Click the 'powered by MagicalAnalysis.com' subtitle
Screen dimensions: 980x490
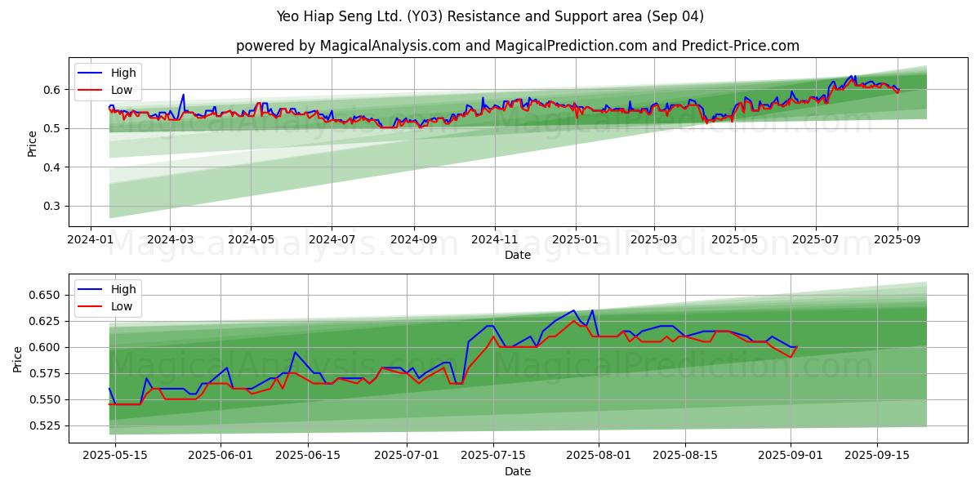[518, 46]
